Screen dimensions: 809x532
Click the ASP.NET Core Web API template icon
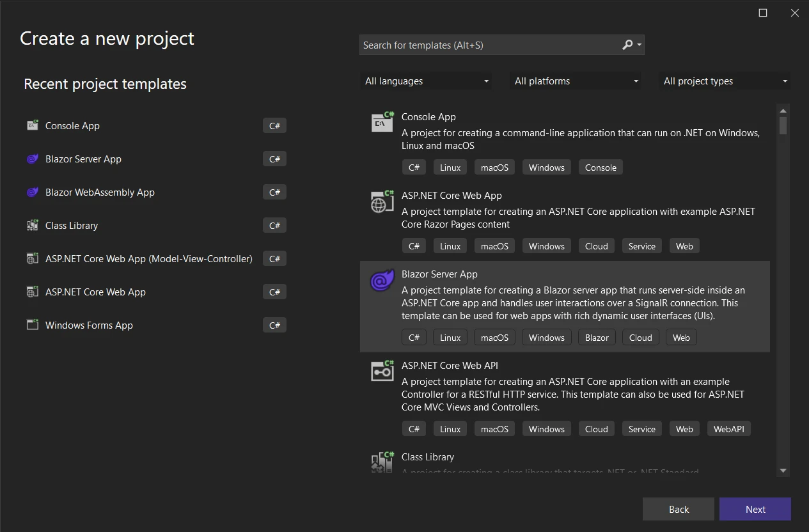(382, 372)
